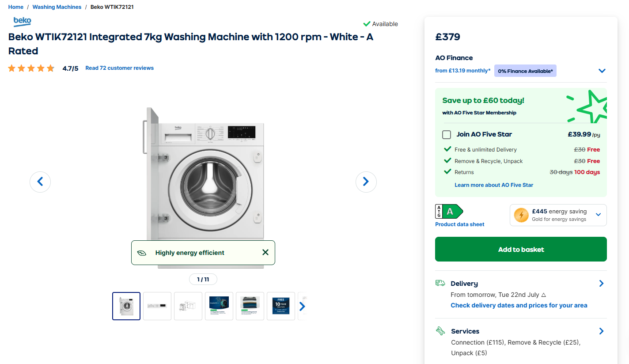Open Read 72 customer reviews link

119,68
